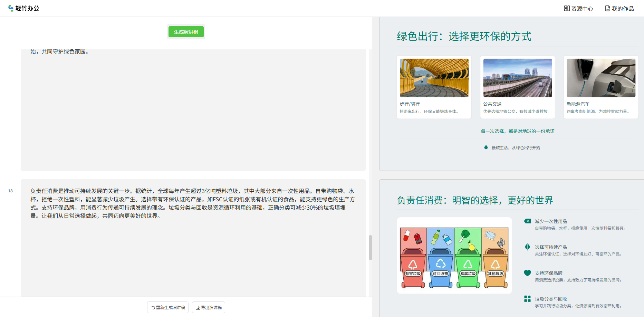Click the 导出演讲稿 button
The width and height of the screenshot is (644, 317).
tap(209, 307)
